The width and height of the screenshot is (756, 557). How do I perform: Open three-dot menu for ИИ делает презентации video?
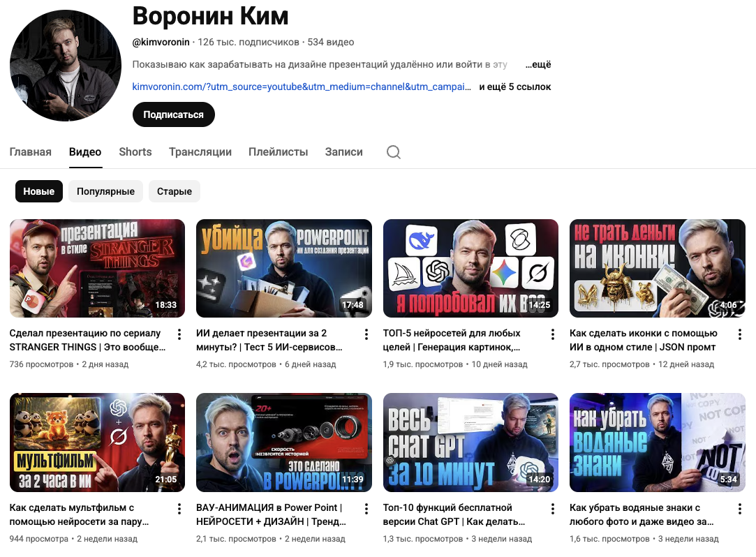click(366, 334)
